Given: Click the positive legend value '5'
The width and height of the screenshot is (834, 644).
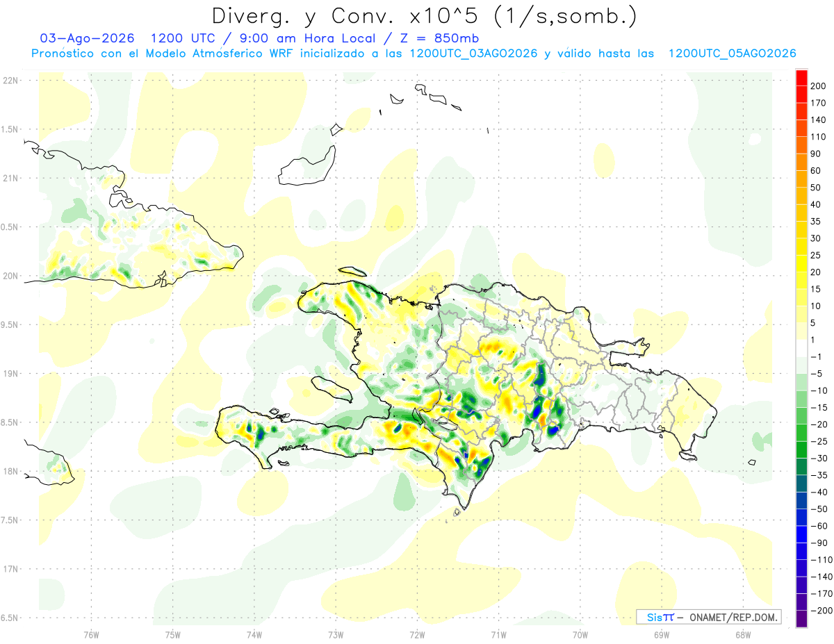Looking at the screenshot, I should coord(813,323).
